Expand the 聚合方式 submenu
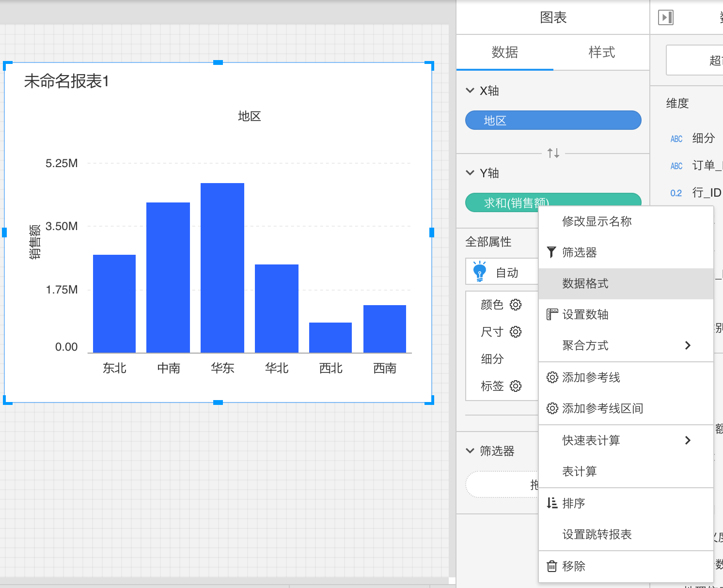The height and width of the screenshot is (588, 723). [687, 345]
